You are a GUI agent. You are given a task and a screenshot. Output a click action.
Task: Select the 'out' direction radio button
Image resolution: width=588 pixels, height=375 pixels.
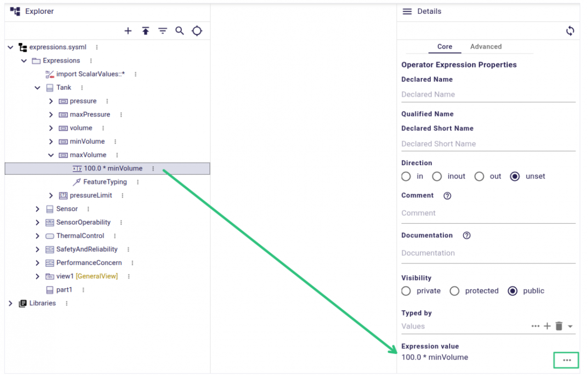(x=479, y=176)
